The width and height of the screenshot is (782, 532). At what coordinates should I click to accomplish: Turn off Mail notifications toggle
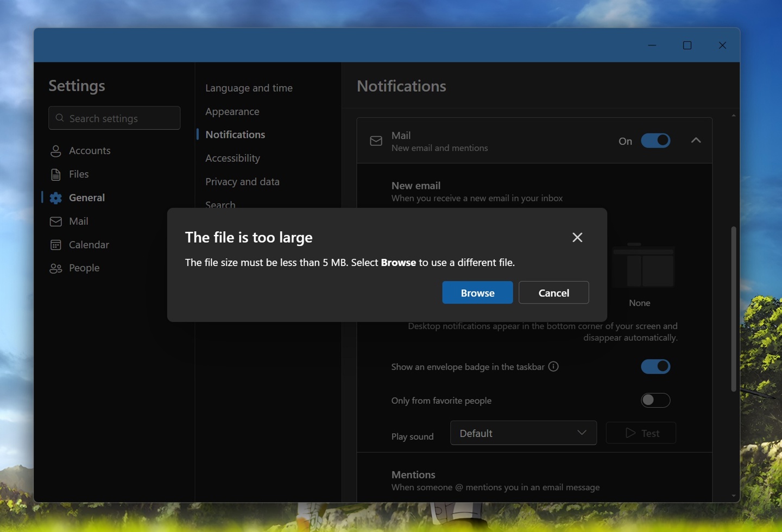[x=655, y=141]
